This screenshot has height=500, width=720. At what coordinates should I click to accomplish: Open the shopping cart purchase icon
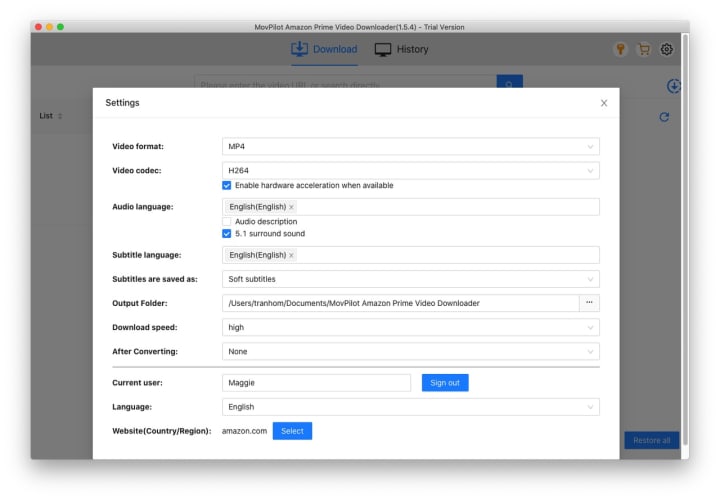644,49
